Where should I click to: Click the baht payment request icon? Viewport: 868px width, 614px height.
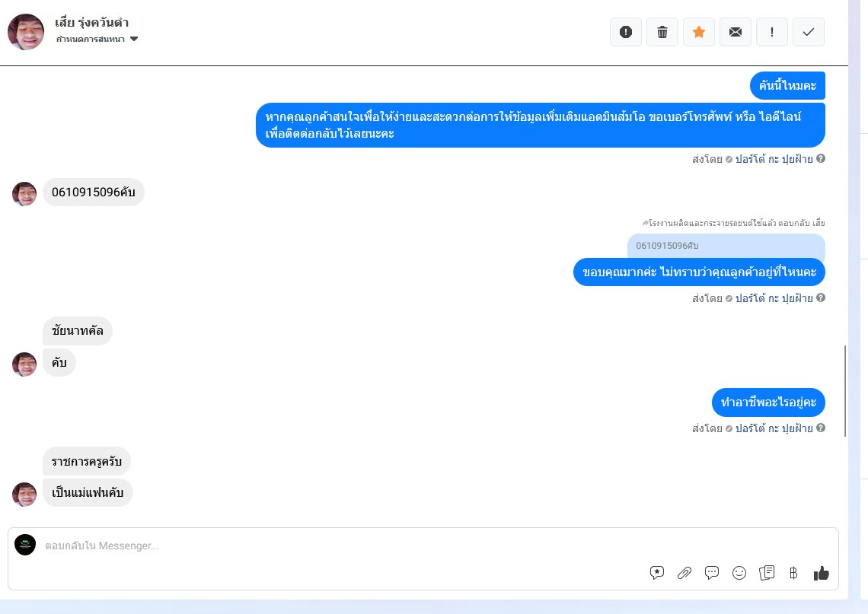(793, 572)
